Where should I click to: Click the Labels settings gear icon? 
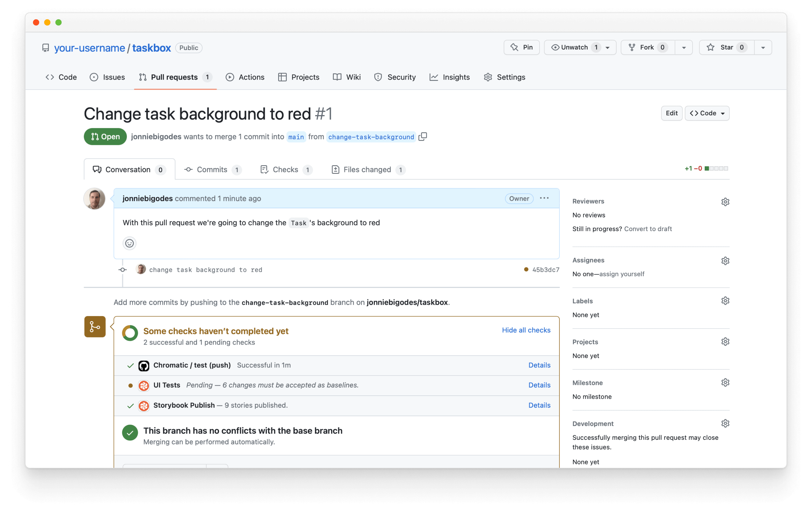724,301
